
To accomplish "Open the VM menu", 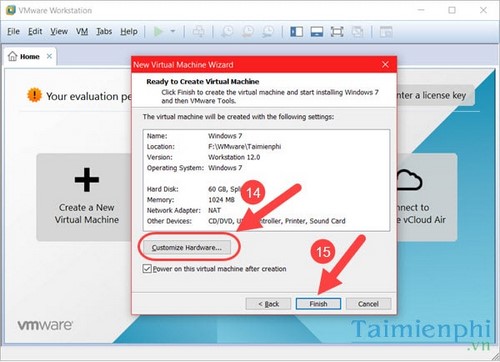I will tap(82, 31).
